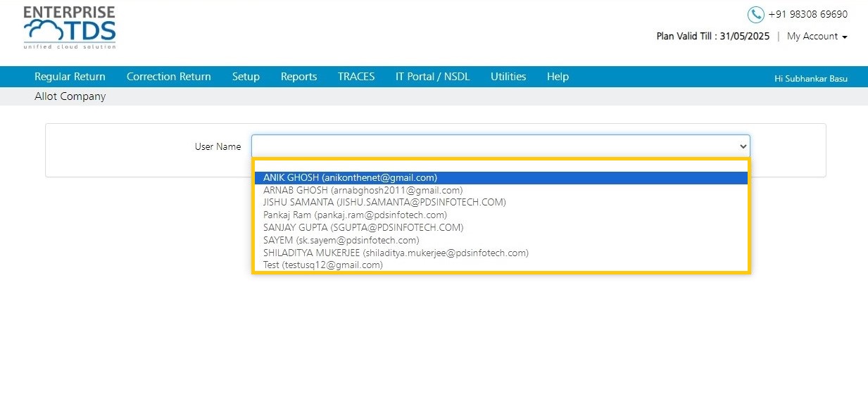
Task: Pick SAYEM from the user list
Action: coord(501,240)
